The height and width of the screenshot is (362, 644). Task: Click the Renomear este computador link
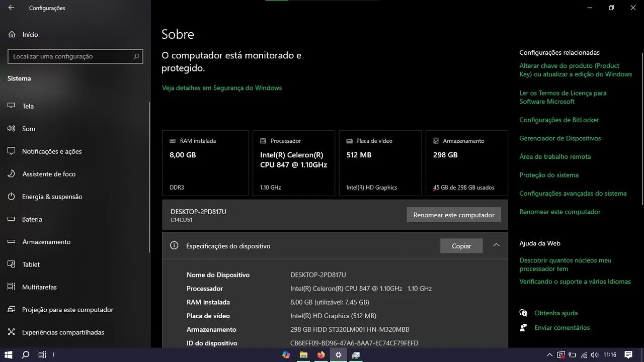[560, 212]
